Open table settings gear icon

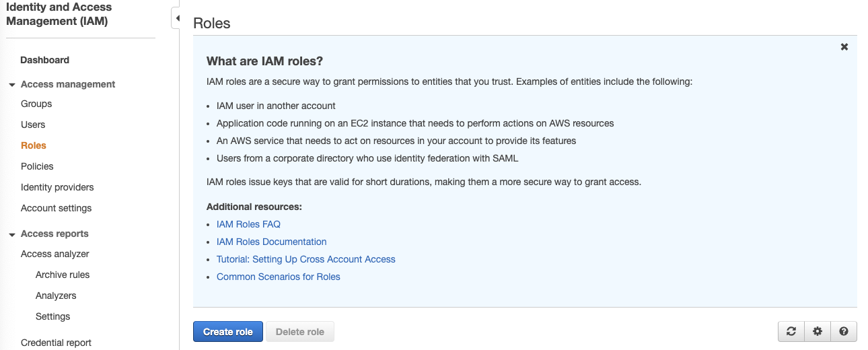tap(818, 331)
